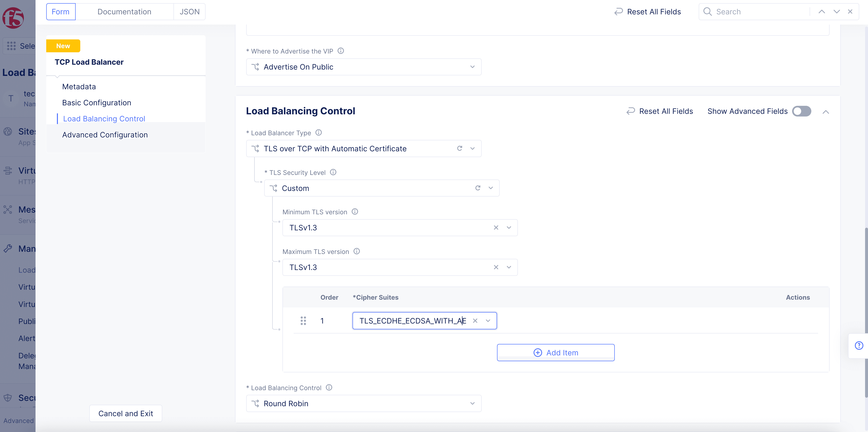
Task: Show info for Load Balancer Type
Action: 318,132
